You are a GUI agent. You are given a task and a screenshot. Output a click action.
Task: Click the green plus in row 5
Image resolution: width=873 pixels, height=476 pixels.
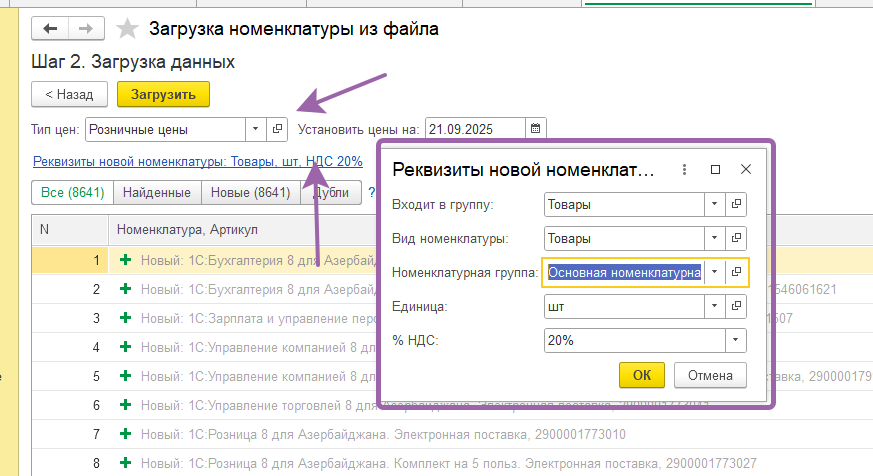pos(126,376)
